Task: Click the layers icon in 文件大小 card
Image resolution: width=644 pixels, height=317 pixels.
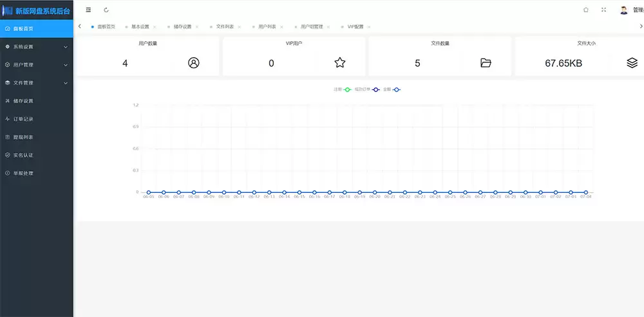Action: point(632,63)
